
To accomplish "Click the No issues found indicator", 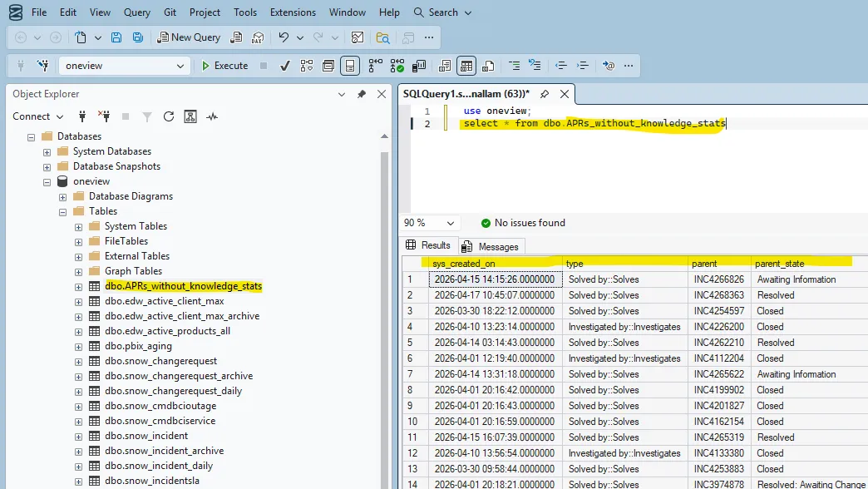I will pos(523,223).
